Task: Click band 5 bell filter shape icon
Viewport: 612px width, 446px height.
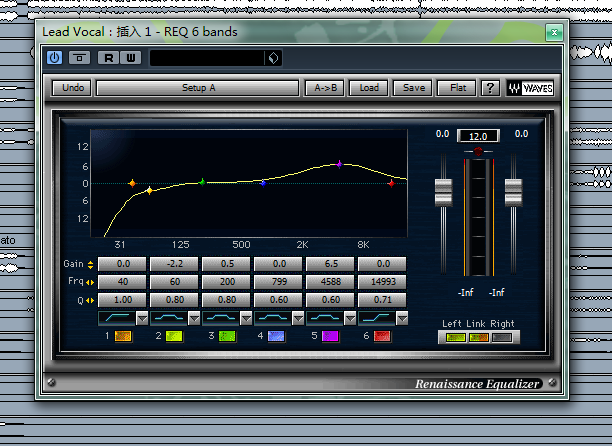Action: 325,318
